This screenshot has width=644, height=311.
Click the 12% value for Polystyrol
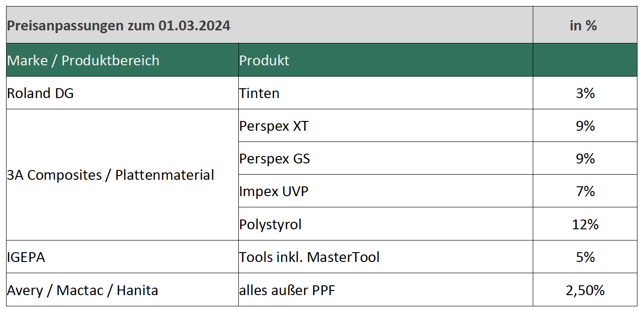point(585,225)
